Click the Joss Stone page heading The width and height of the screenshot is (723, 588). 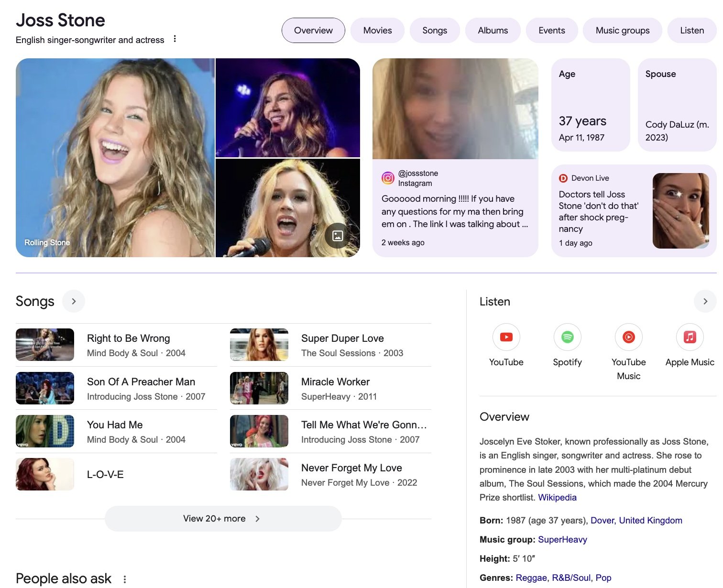coord(60,21)
